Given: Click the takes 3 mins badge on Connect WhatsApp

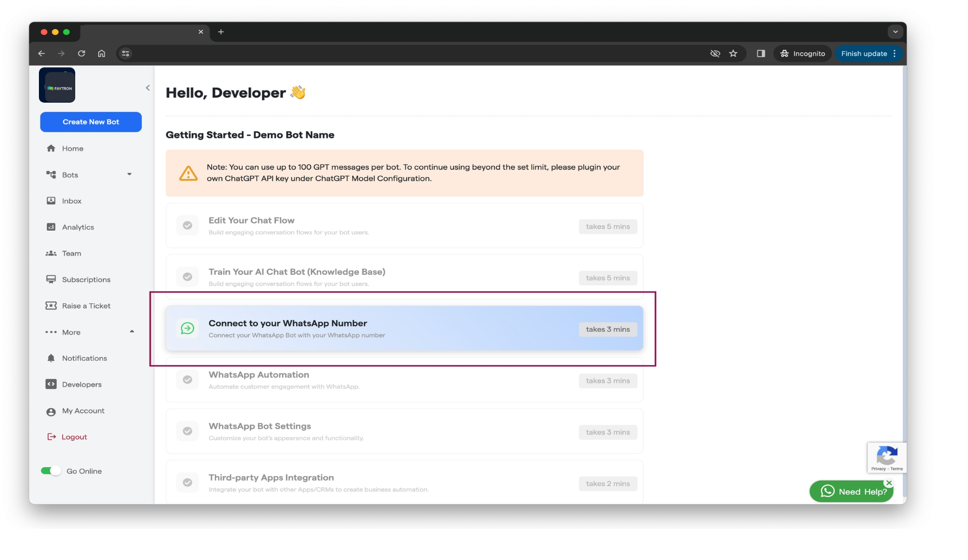Looking at the screenshot, I should (x=608, y=329).
